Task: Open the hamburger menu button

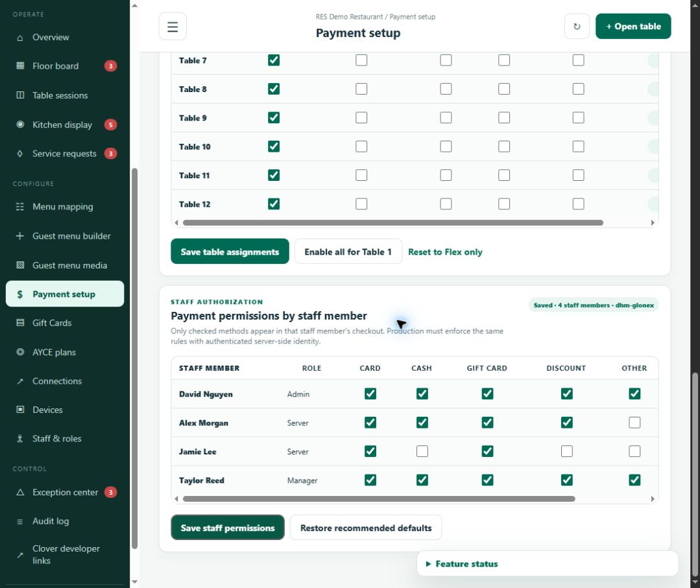Action: pyautogui.click(x=173, y=27)
